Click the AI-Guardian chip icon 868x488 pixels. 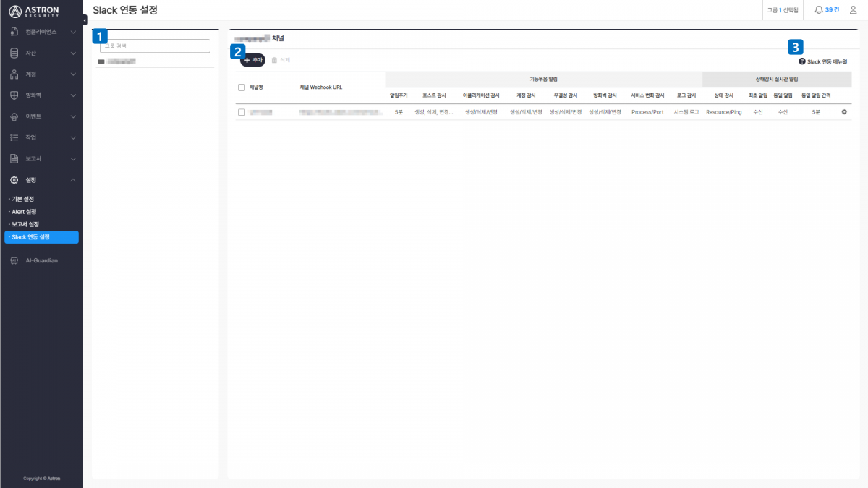(x=14, y=260)
